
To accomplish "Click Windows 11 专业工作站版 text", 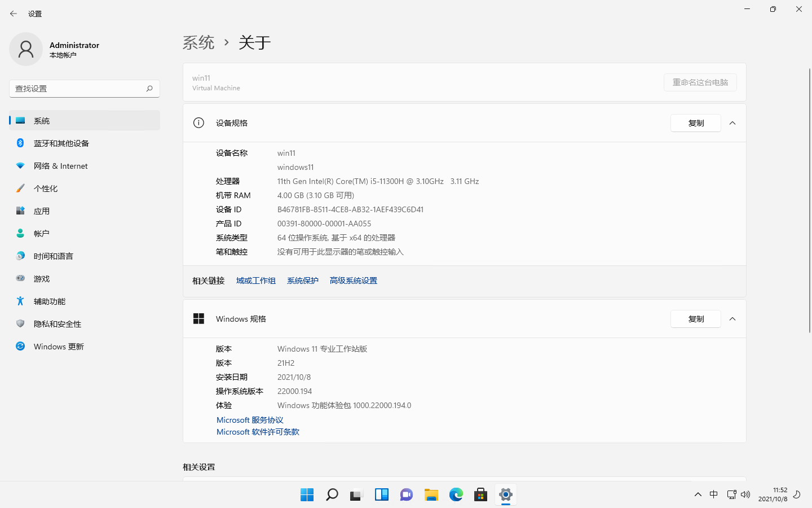I will (322, 349).
